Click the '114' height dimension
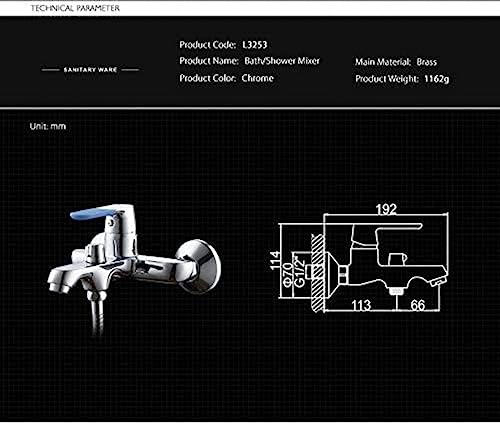This screenshot has height=423, width=500. pyautogui.click(x=275, y=260)
